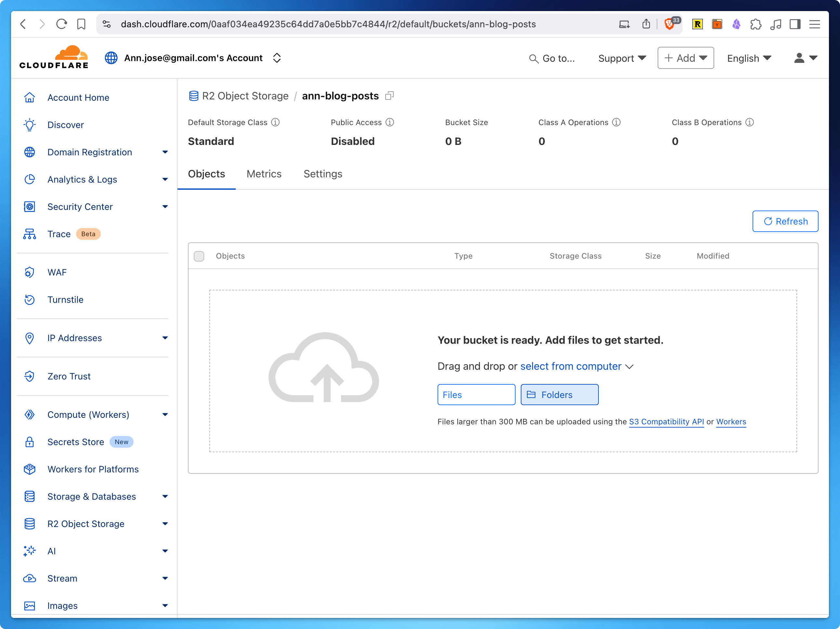Image resolution: width=840 pixels, height=629 pixels.
Task: Click the Refresh button
Action: (x=785, y=221)
